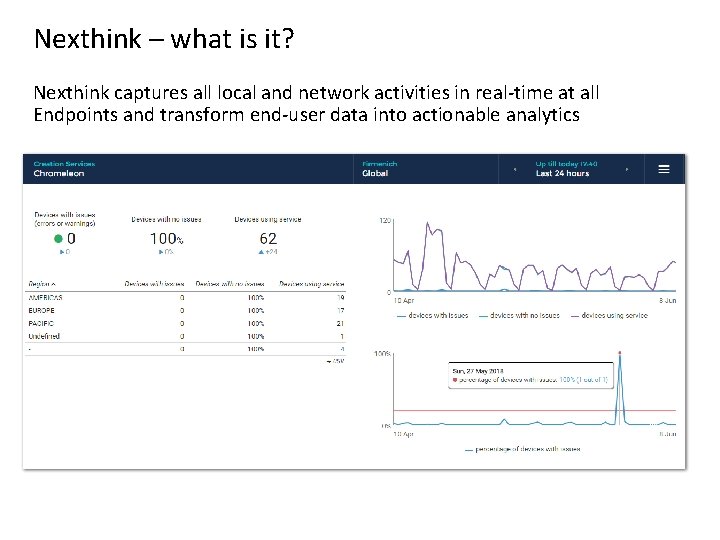
Task: Sort by Devices with no issues column header
Action: (x=230, y=284)
